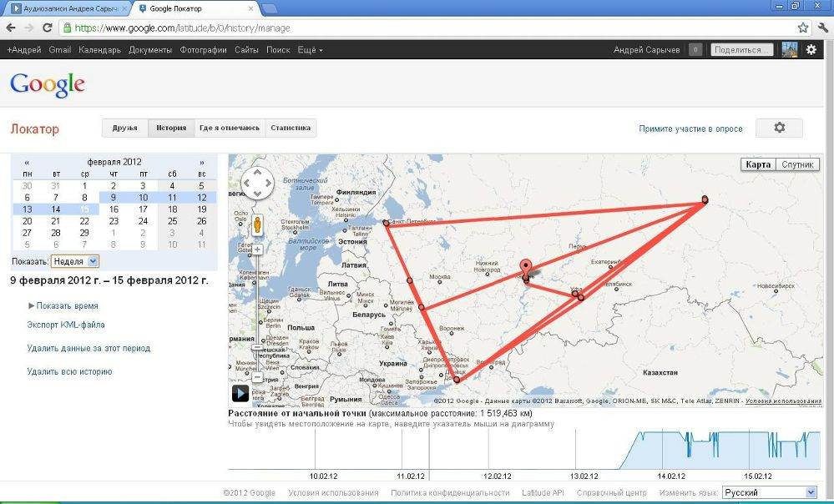The height and width of the screenshot is (504, 834).
Task: Click the Google logo
Action: click(48, 84)
